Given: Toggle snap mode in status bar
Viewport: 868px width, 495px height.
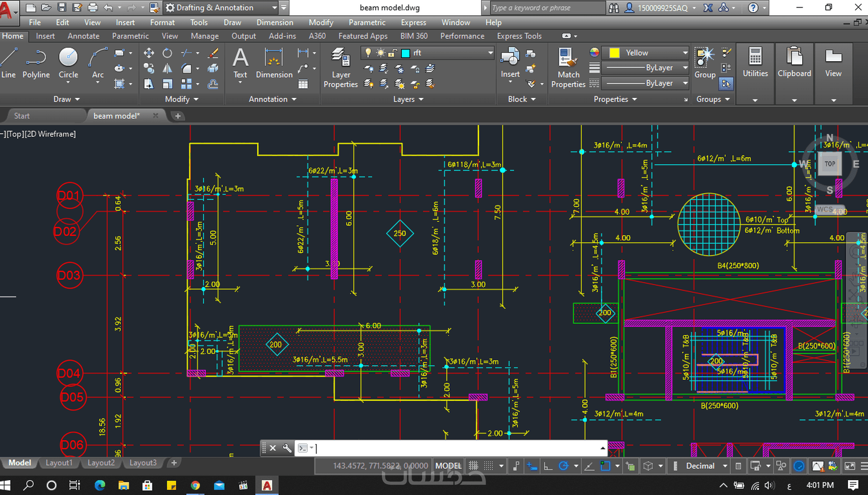Looking at the screenshot, I should (x=489, y=466).
